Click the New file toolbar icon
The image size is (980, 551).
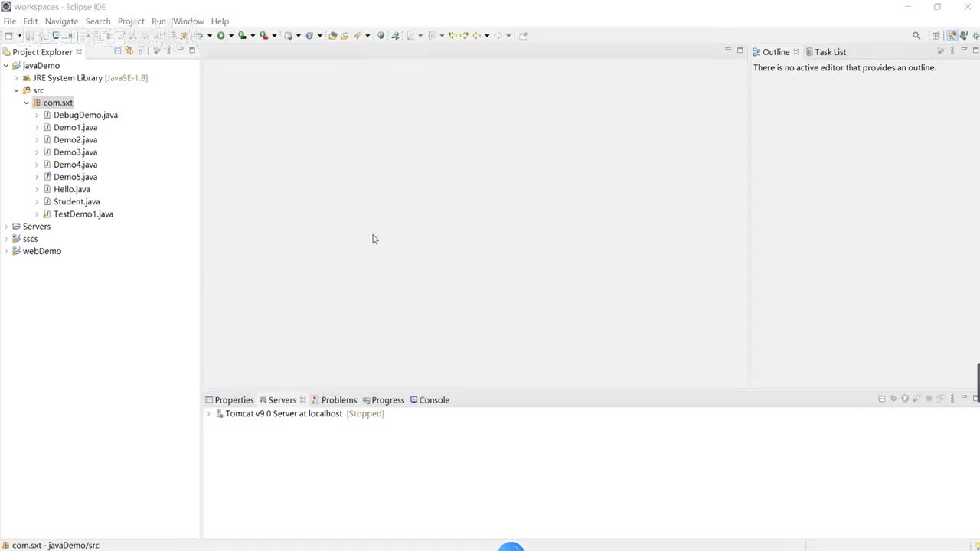tap(8, 35)
